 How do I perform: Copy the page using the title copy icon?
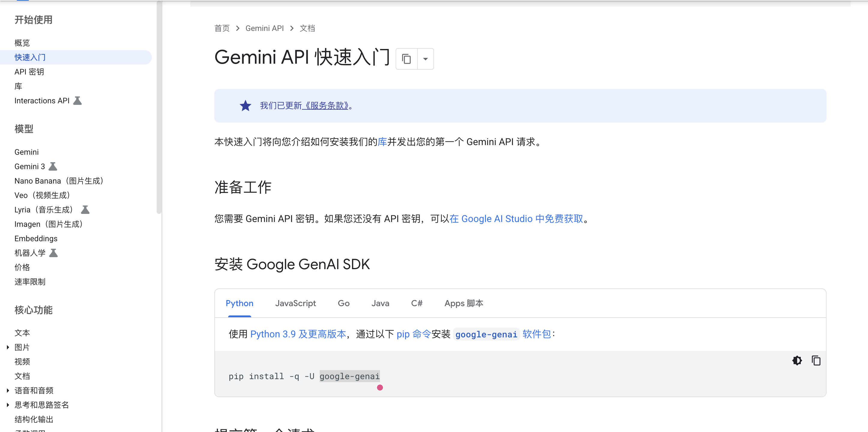point(406,59)
